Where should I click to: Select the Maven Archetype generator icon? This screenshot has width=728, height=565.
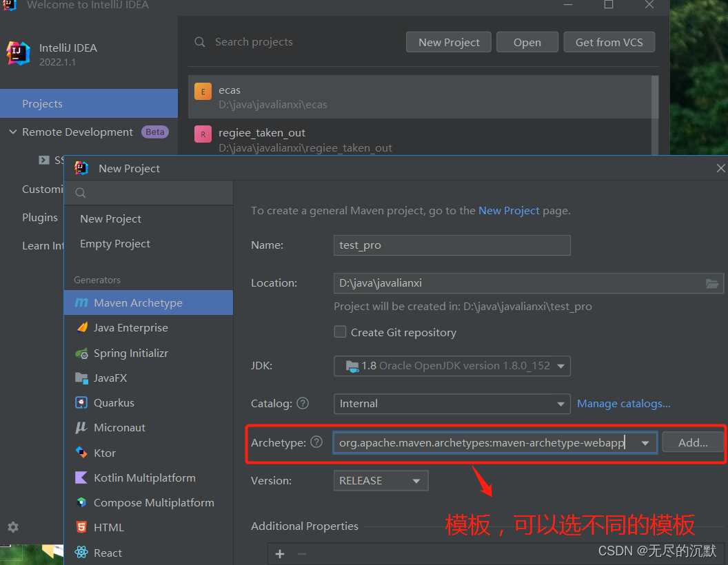[x=81, y=303]
